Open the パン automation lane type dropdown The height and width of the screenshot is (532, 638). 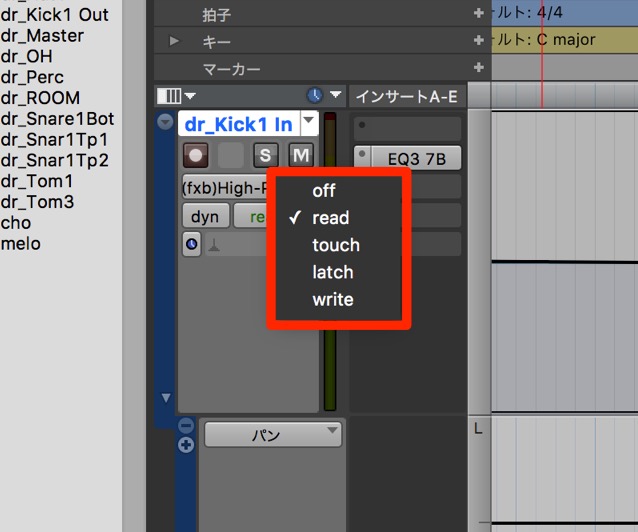273,435
